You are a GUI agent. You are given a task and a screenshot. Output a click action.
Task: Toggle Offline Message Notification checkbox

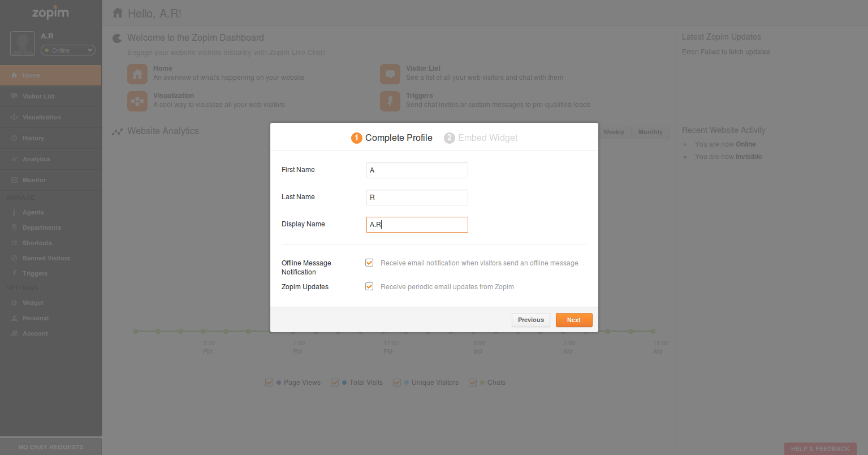(369, 263)
